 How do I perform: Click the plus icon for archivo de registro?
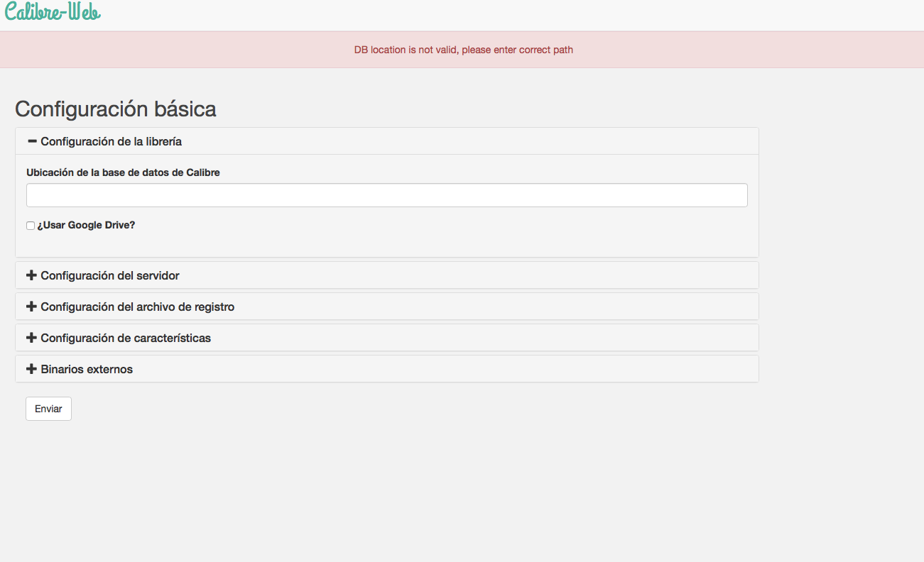(31, 307)
